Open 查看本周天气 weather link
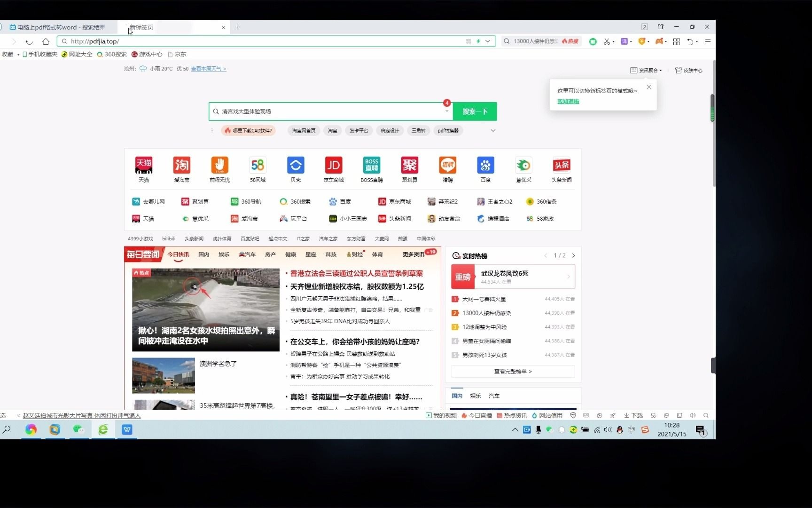 (x=209, y=69)
